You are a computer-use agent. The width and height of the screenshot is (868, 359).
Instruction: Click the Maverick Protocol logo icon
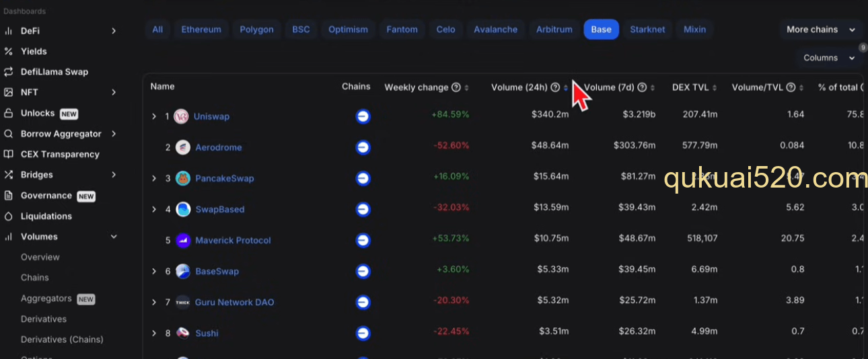183,240
